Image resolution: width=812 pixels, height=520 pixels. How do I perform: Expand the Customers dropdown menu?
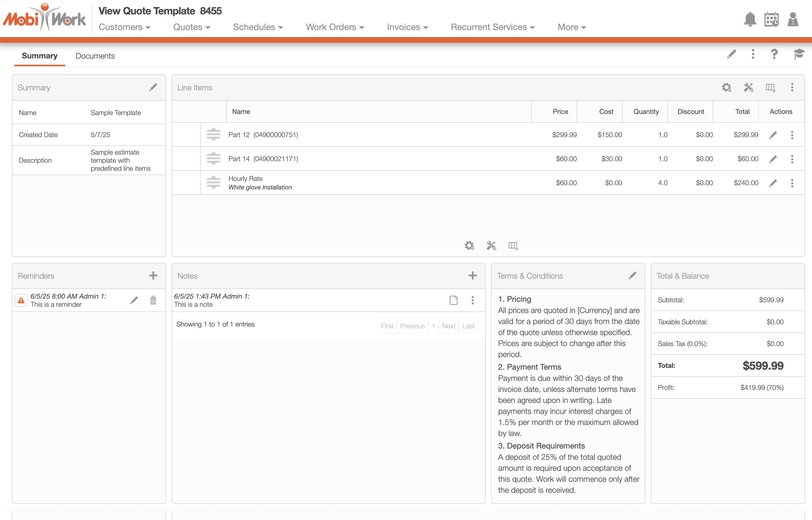pyautogui.click(x=124, y=27)
